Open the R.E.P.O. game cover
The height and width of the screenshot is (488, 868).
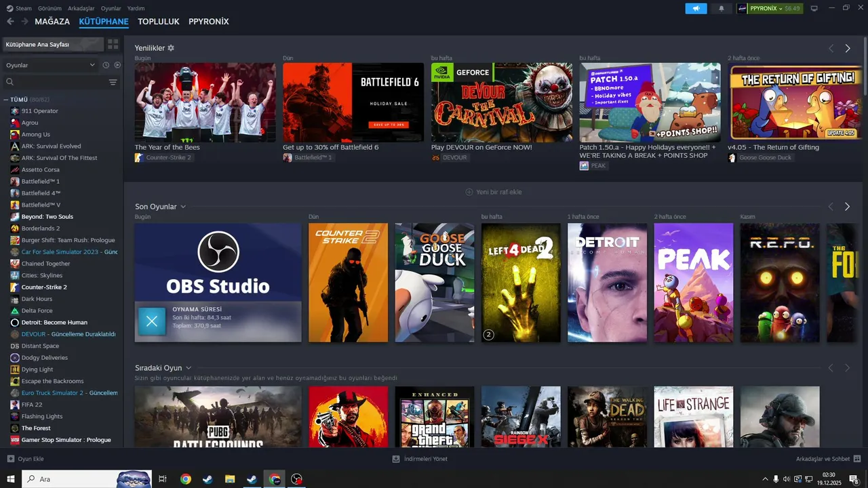tap(780, 283)
